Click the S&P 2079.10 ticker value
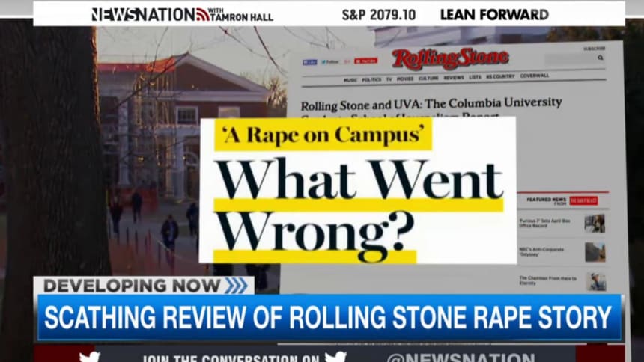 click(x=379, y=15)
